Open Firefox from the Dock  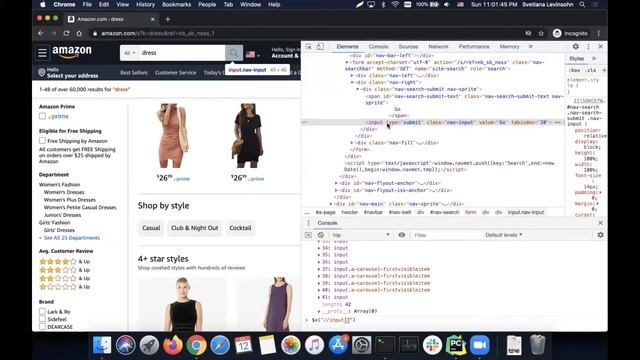pos(173,345)
